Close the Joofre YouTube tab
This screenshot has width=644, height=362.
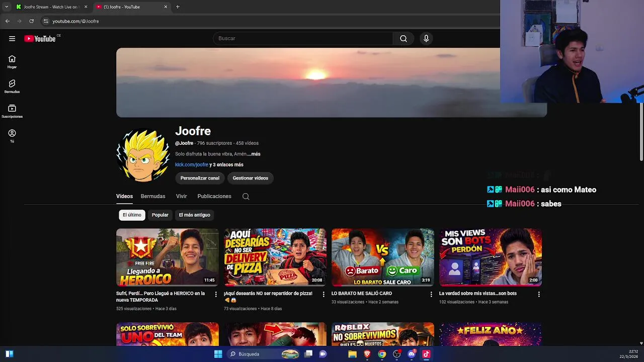pyautogui.click(x=166, y=7)
